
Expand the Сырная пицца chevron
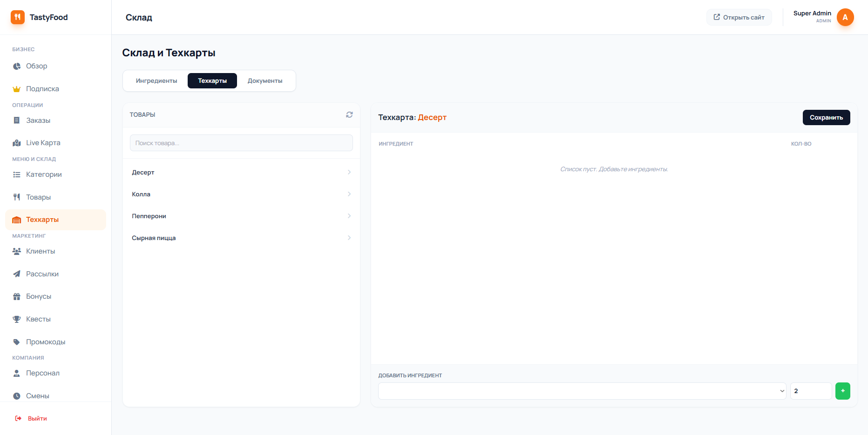tap(349, 238)
